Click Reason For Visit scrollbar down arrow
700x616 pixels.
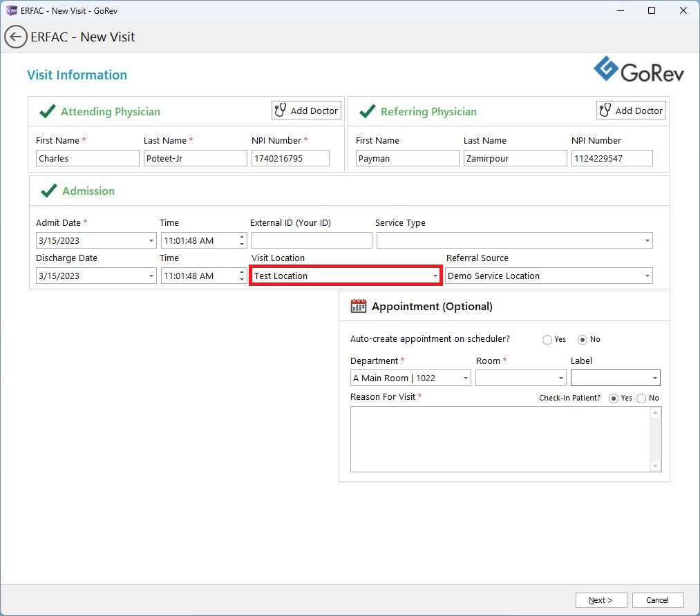655,466
